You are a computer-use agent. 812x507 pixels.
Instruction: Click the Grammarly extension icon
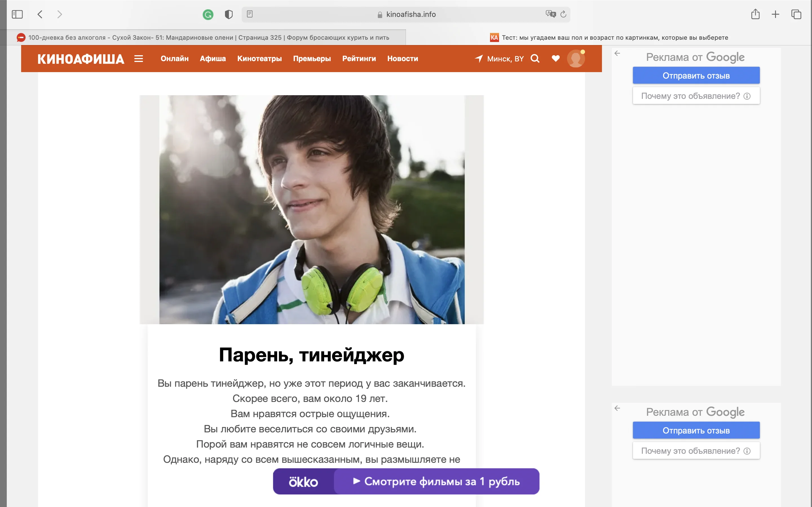click(209, 14)
